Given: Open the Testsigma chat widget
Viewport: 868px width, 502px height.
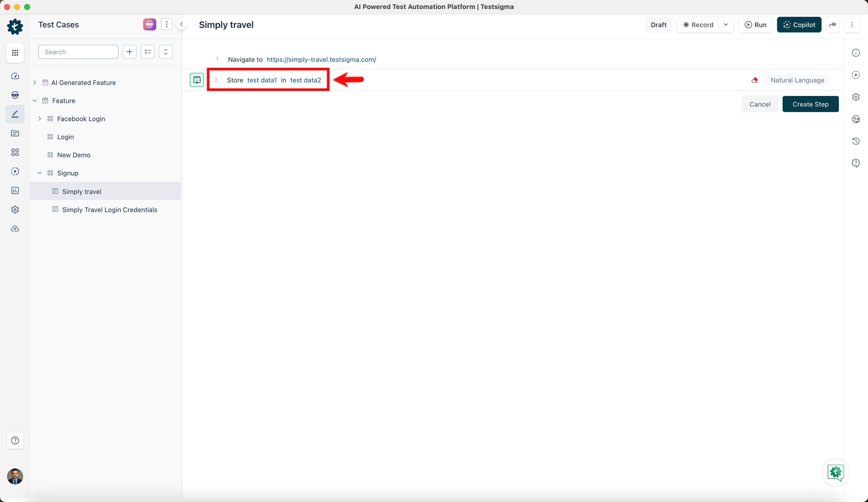Looking at the screenshot, I should pyautogui.click(x=836, y=473).
